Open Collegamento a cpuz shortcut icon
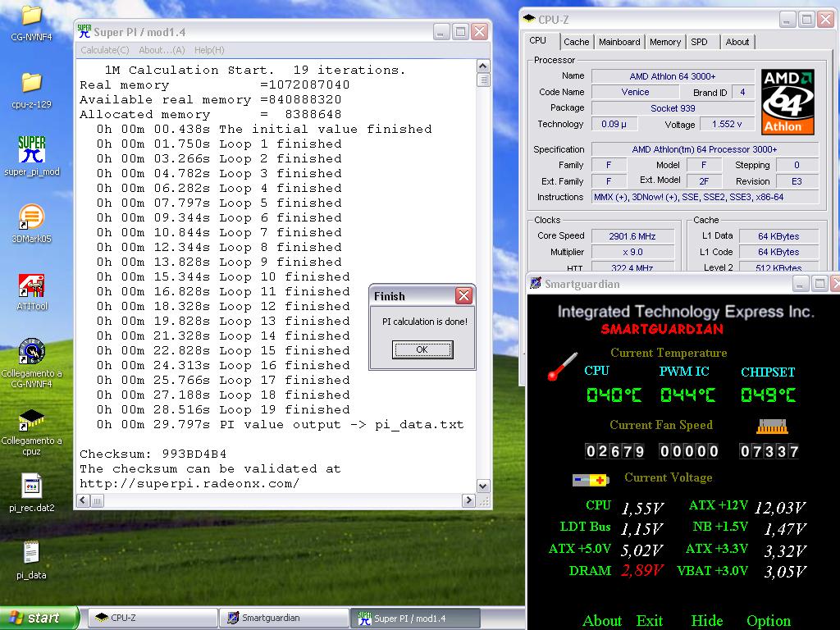The image size is (840, 630). click(x=32, y=419)
